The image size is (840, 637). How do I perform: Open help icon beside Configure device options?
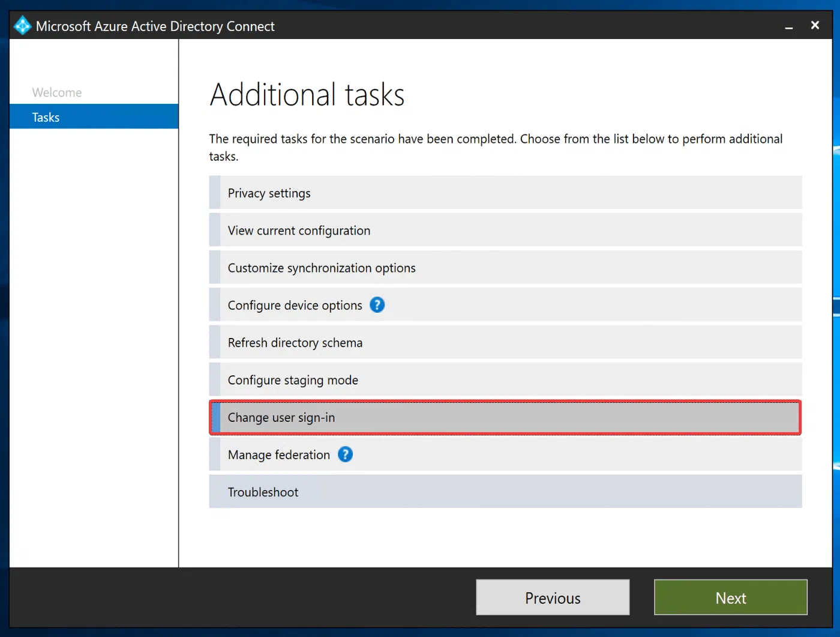click(x=377, y=305)
